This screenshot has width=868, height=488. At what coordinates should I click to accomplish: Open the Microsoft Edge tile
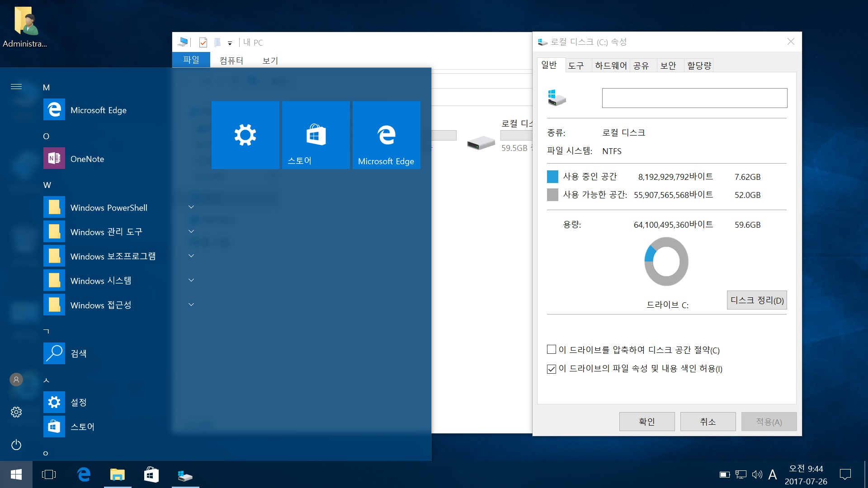click(x=387, y=135)
